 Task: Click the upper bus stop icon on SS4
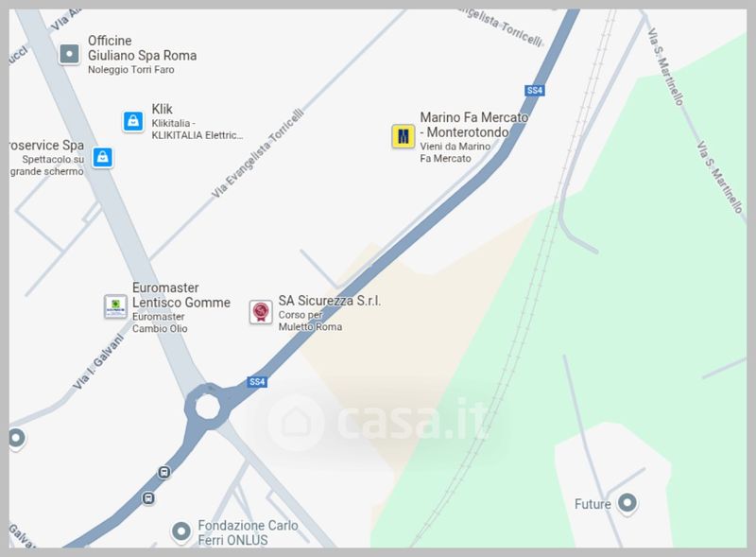pos(163,472)
